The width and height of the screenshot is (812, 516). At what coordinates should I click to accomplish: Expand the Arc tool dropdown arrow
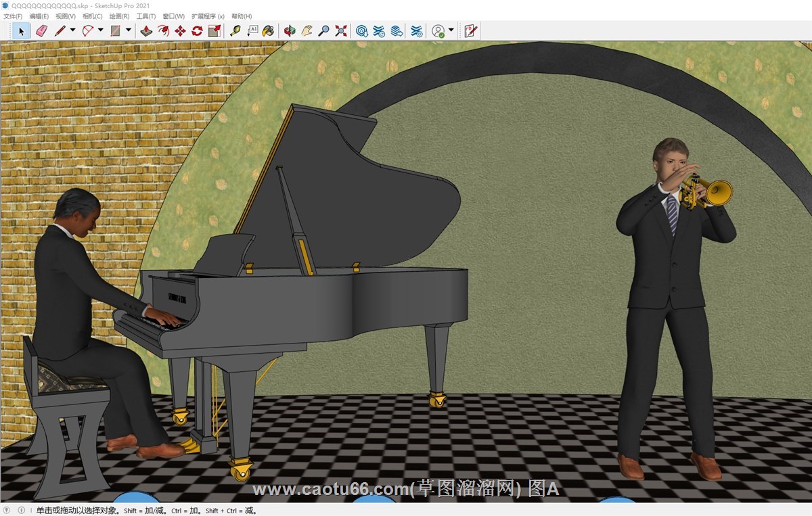click(x=101, y=30)
